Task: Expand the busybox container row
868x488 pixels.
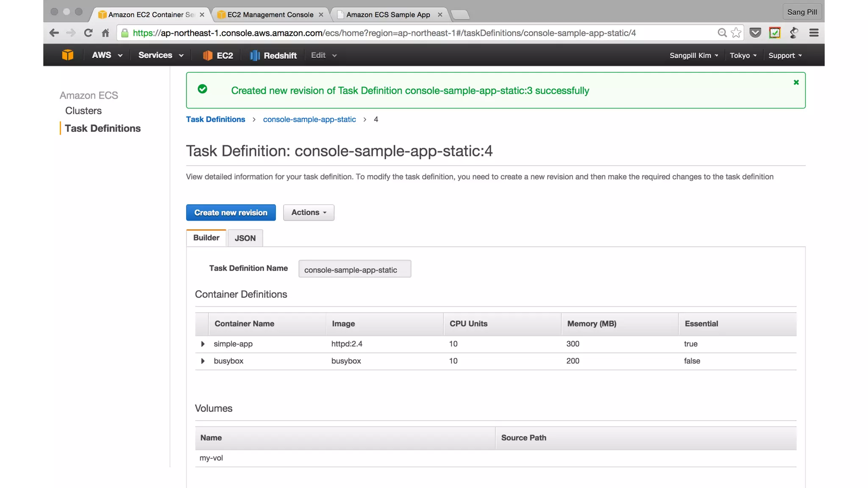Action: tap(203, 361)
